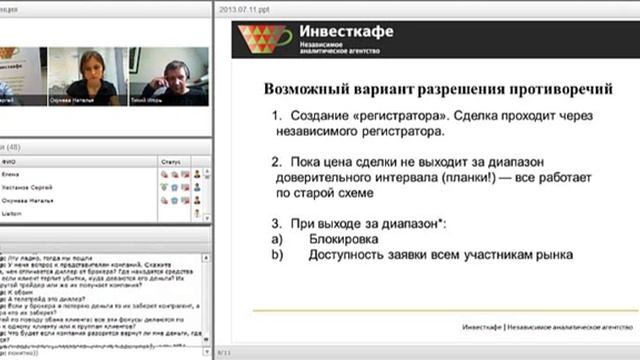Click the microphone status icon for Окунева Наталья
The image size is (640, 360).
(164, 200)
